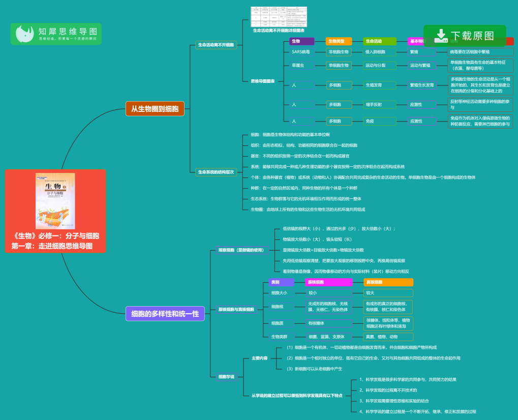Select the 细胞的多样性和统一性 branch node
This screenshot has width=518, height=420.
pyautogui.click(x=165, y=314)
